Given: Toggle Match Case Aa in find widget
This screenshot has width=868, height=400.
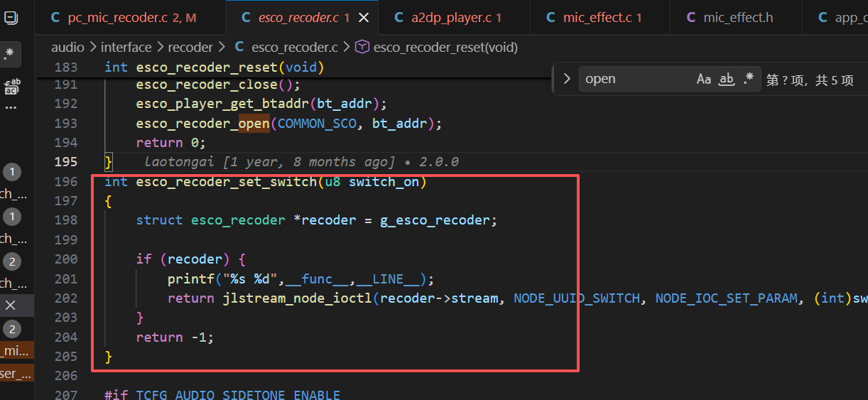Looking at the screenshot, I should pyautogui.click(x=704, y=79).
